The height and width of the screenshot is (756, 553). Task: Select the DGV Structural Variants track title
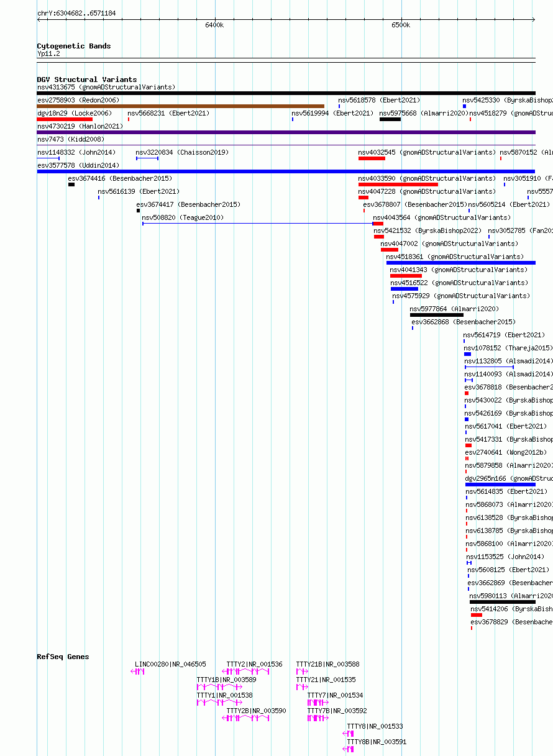[87, 80]
